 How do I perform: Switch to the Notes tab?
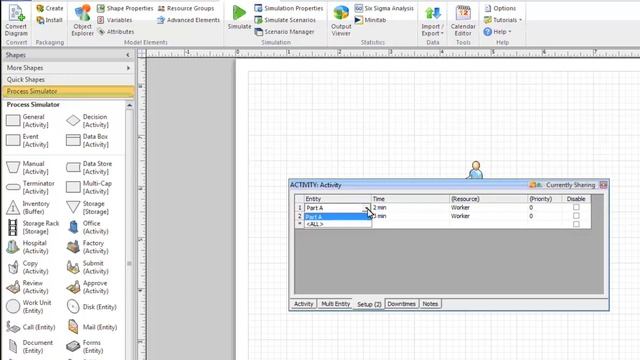(430, 304)
